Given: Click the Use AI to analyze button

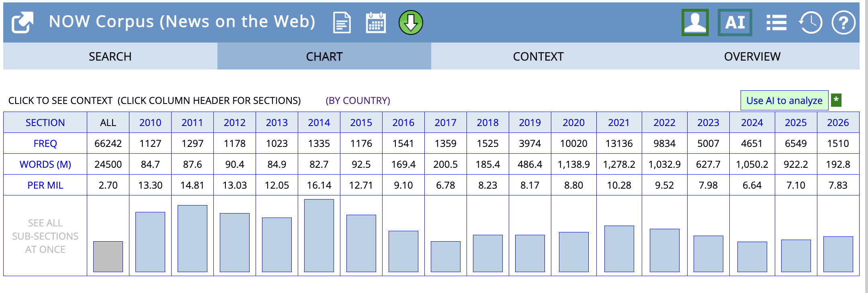Looking at the screenshot, I should click(784, 100).
